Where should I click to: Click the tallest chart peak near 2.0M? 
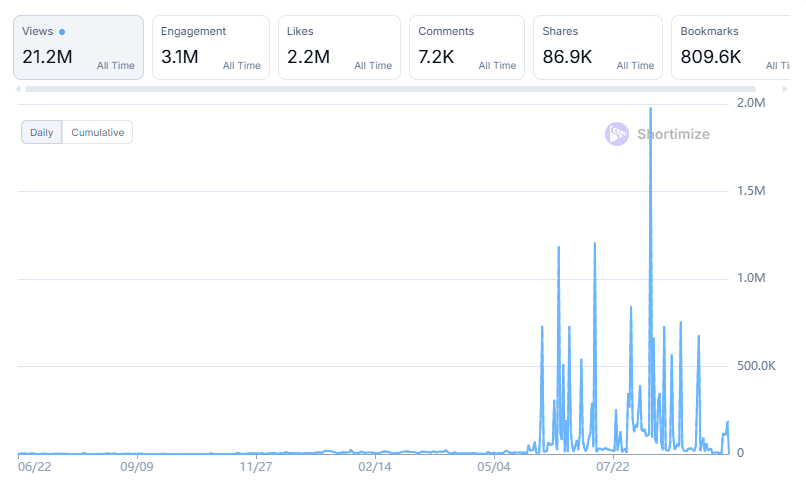[x=651, y=109]
